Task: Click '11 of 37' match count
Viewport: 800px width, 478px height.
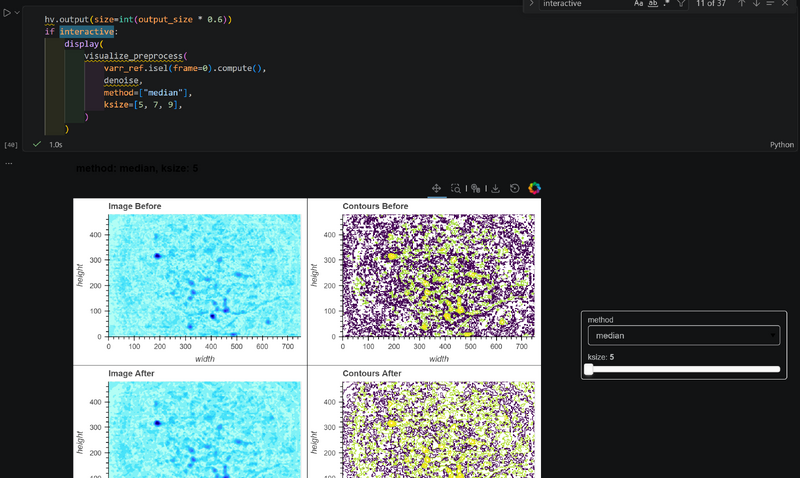Action: (x=711, y=4)
